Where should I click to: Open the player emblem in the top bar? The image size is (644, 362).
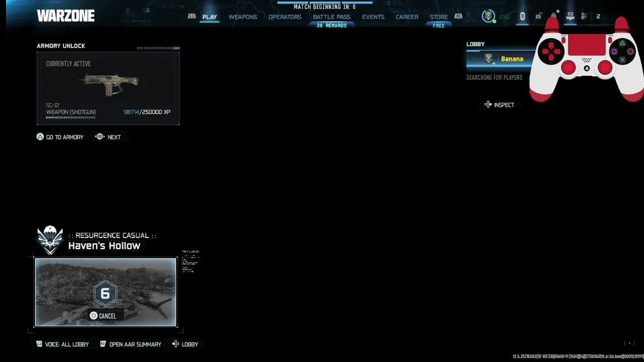coord(488,16)
